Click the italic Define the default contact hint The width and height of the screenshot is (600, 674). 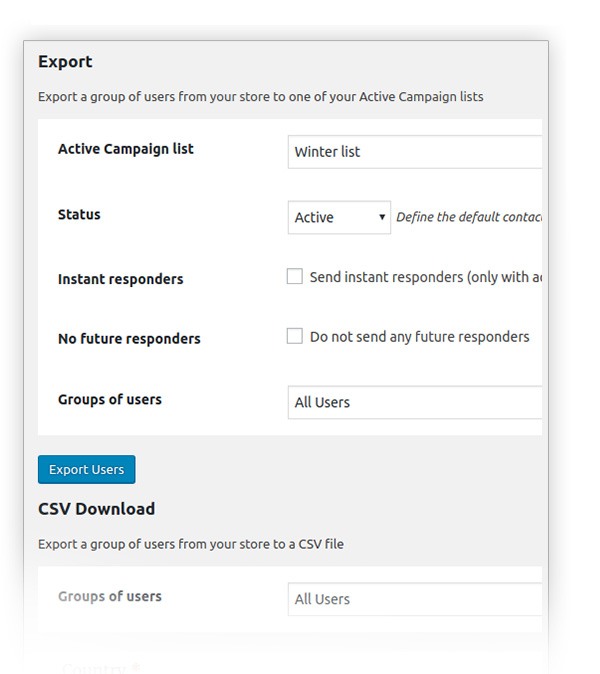click(468, 217)
